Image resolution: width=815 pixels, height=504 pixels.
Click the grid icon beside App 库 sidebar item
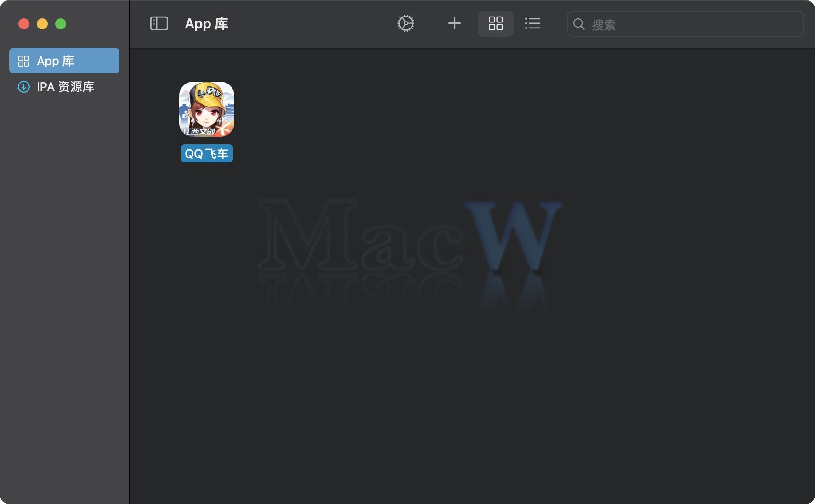[23, 61]
